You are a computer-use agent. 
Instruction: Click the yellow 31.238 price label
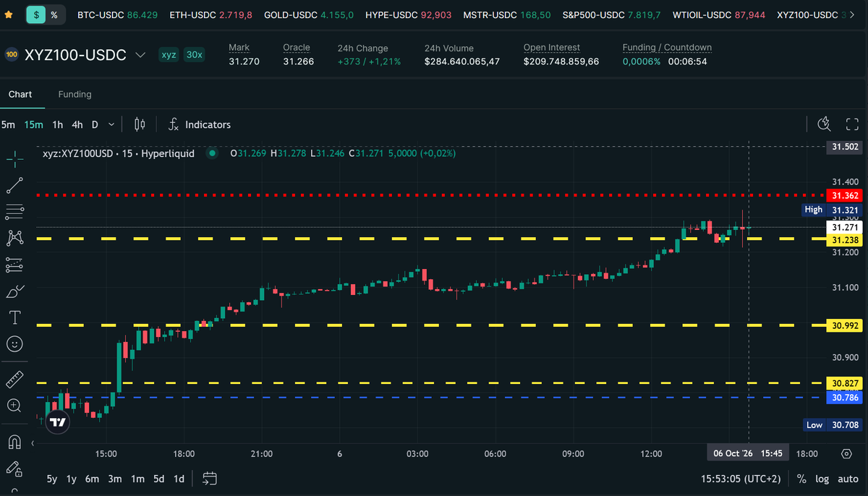click(x=846, y=239)
